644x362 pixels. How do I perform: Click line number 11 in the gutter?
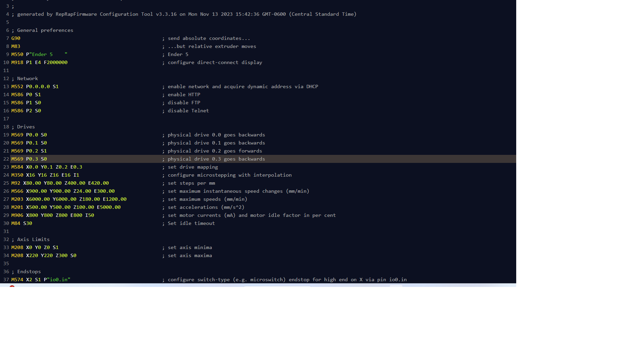(x=6, y=70)
